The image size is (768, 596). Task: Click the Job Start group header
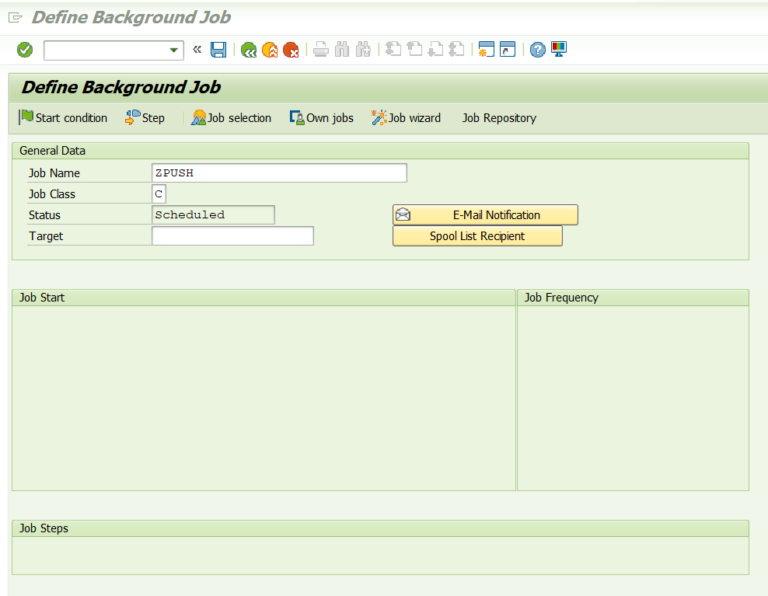(x=264, y=298)
